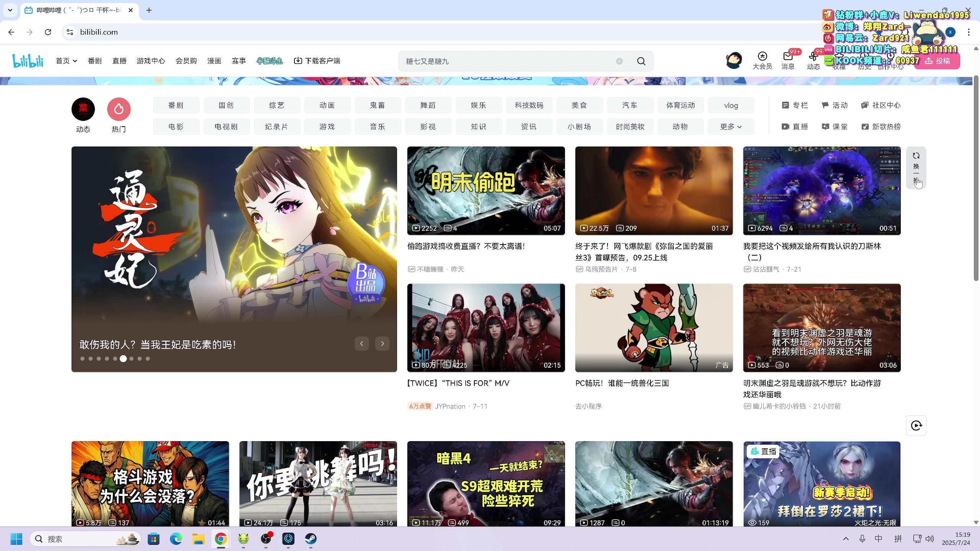Reload the page in Chrome
The width and height of the screenshot is (980, 551).
coord(48,32)
